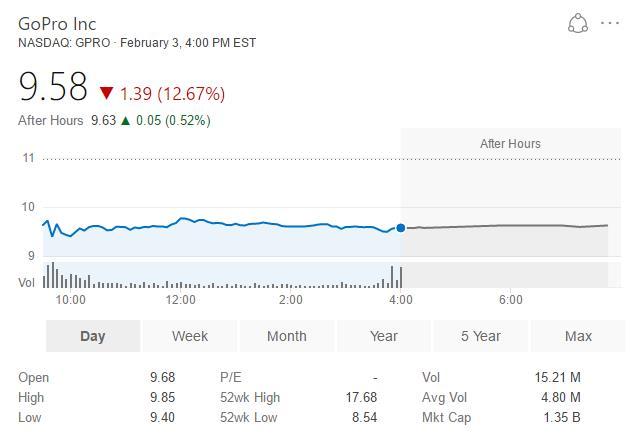Click the GoPro Inc title
The height and width of the screenshot is (436, 640).
coord(57,24)
